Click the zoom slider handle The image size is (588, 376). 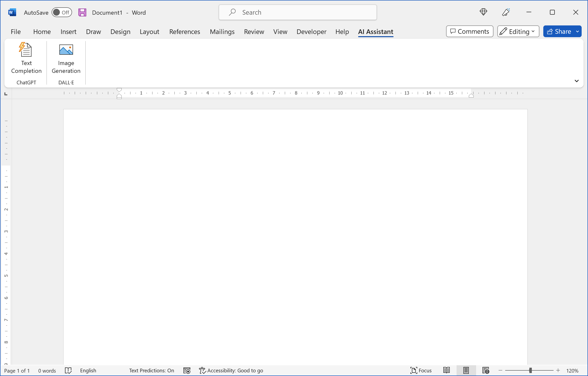click(x=530, y=370)
